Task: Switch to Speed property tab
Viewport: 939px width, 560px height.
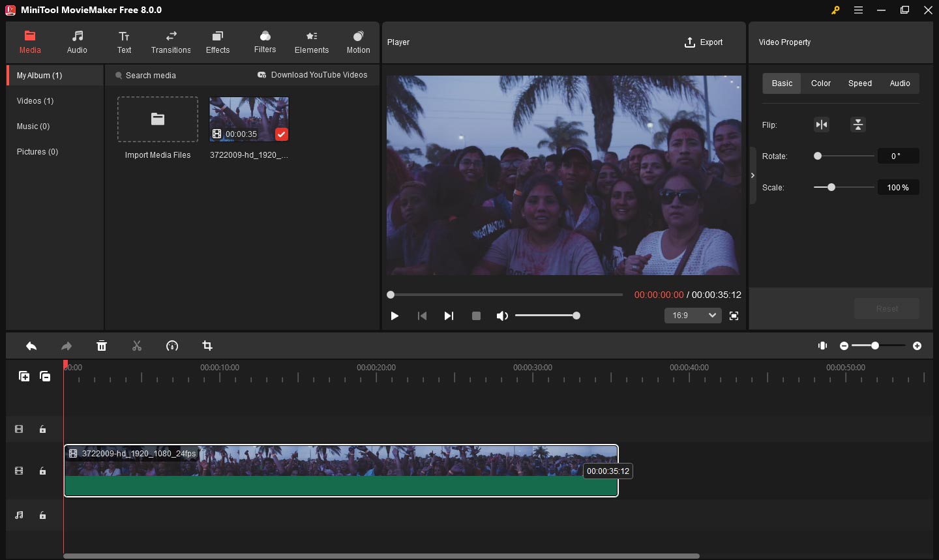Action: point(860,83)
